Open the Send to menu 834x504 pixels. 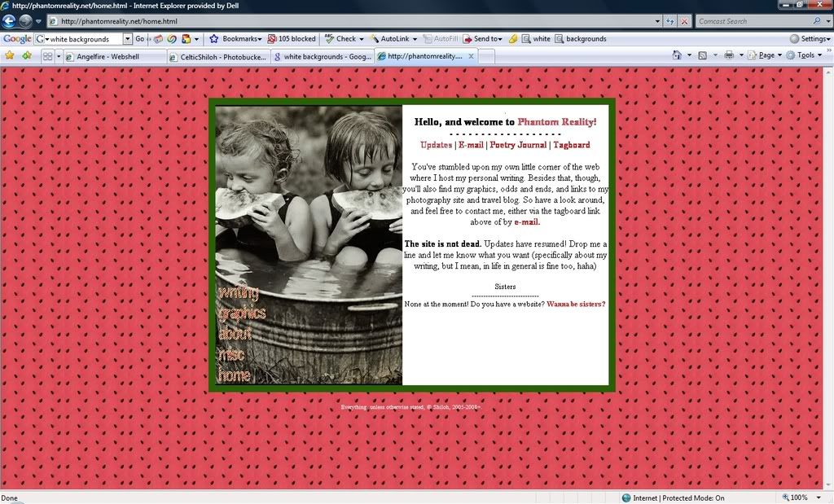pyautogui.click(x=482, y=39)
